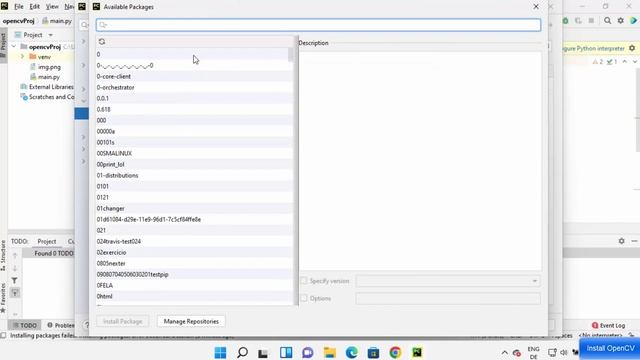Select the 0805nexter package
640x360 pixels.
tap(194, 264)
